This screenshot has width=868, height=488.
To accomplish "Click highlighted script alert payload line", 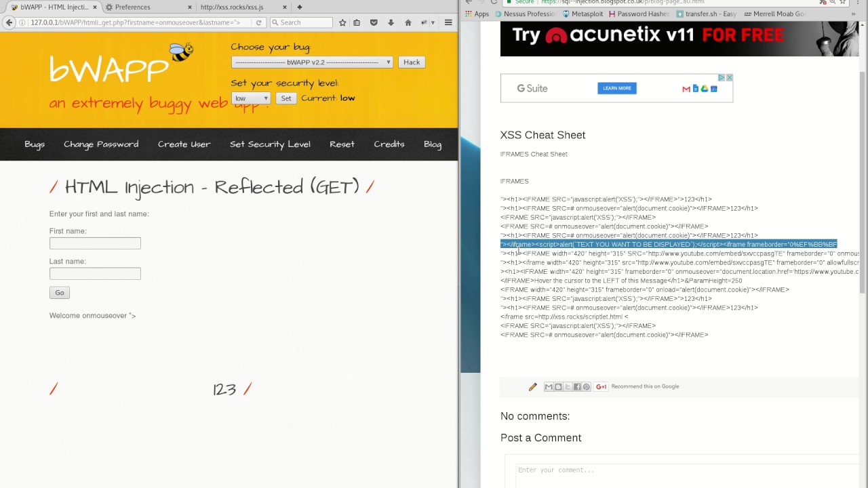I will [669, 244].
